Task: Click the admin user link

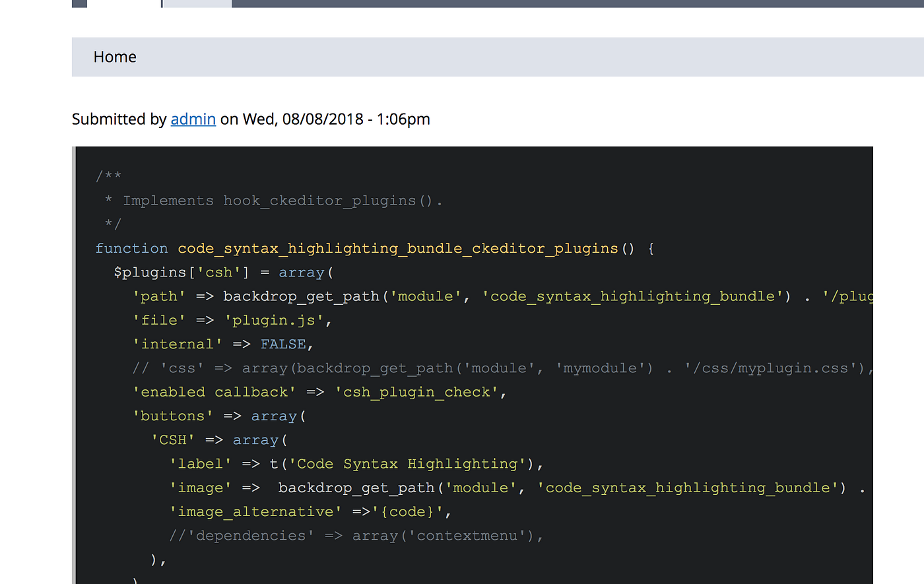Action: [193, 119]
